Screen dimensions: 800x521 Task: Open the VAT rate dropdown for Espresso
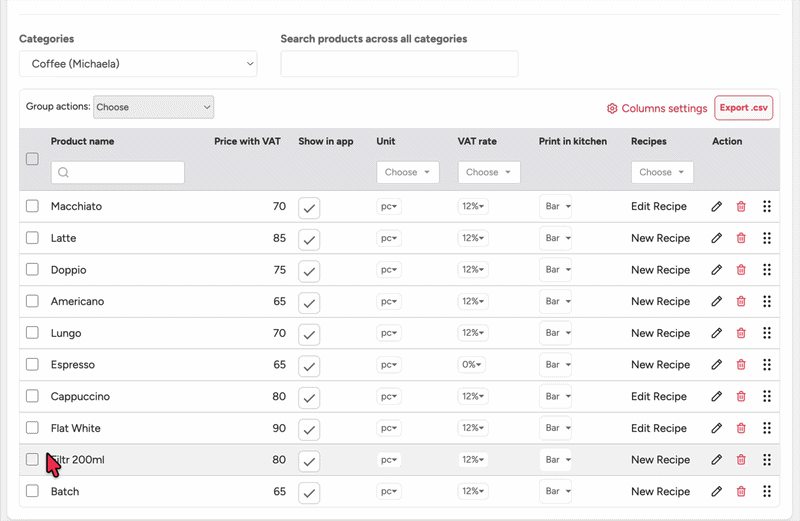(474, 365)
